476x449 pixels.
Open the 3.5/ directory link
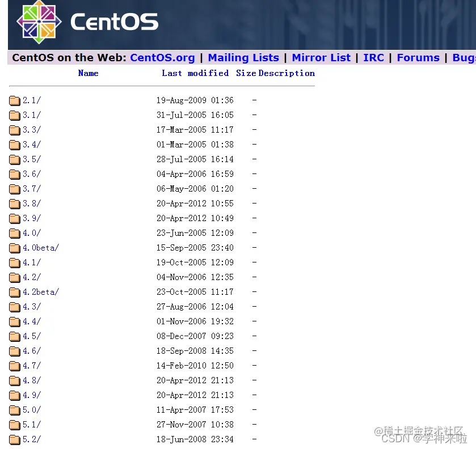[x=32, y=159]
